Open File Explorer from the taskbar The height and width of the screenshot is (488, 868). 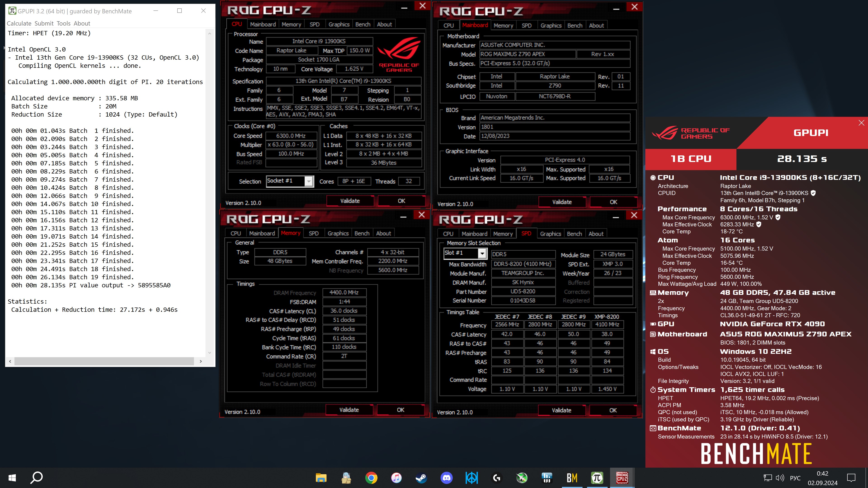pyautogui.click(x=321, y=478)
